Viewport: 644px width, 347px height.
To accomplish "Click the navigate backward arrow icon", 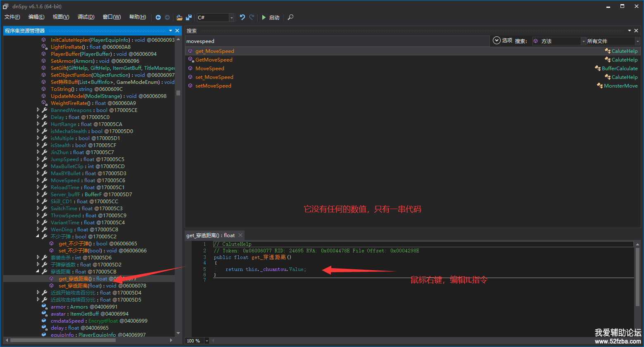I will tap(158, 17).
